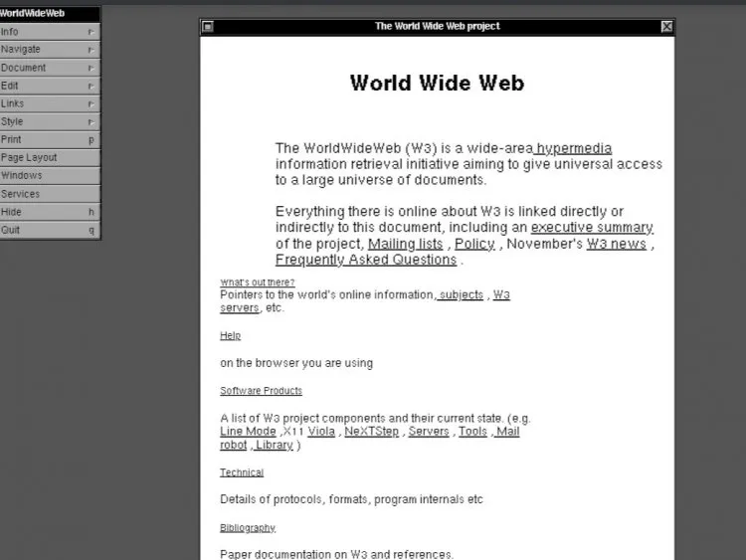The image size is (746, 560).
Task: Click the Software Products heading link
Action: click(261, 391)
